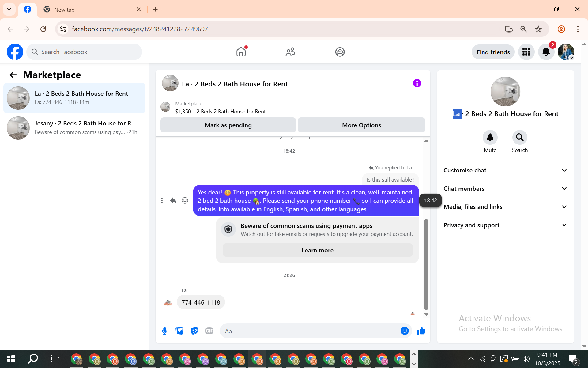Open the Jesany 2 Beds 2 Bath conversation
This screenshot has width=588, height=368.
pos(74,128)
